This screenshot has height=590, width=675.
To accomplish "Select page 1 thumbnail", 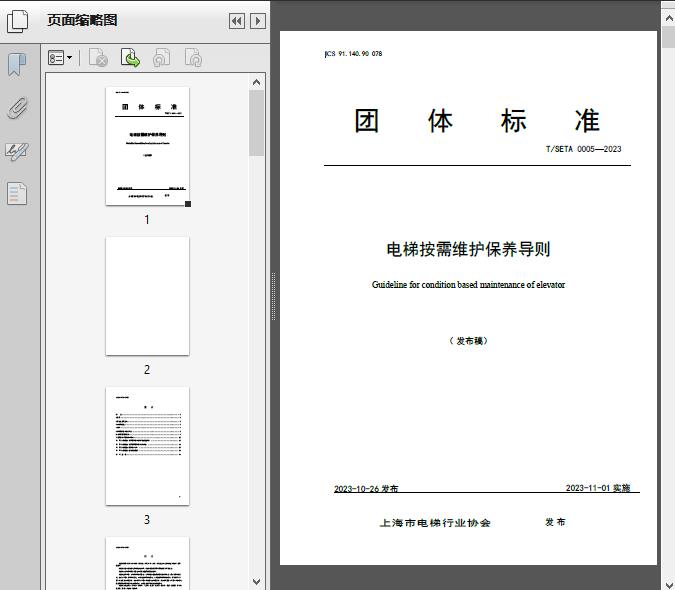I will click(x=147, y=146).
